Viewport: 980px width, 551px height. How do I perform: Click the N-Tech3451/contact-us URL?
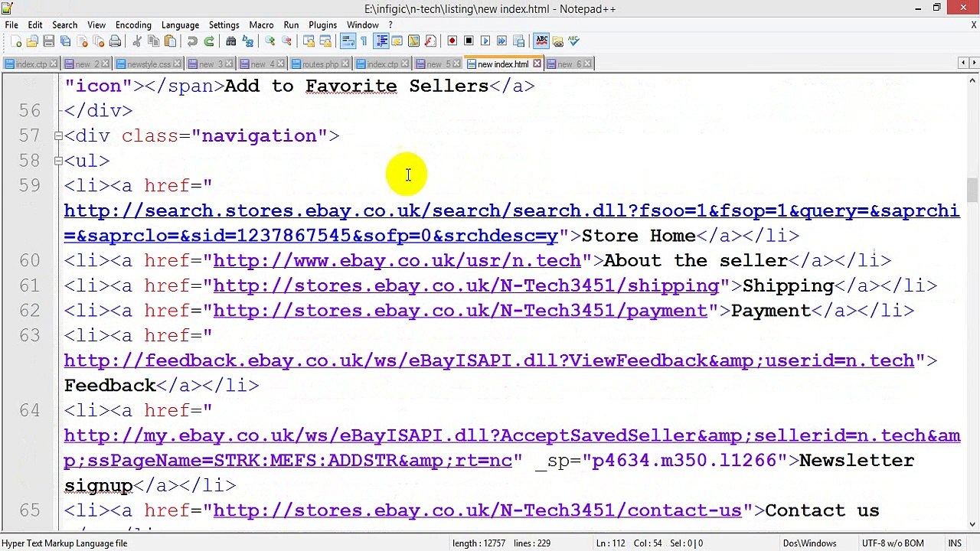click(x=477, y=510)
